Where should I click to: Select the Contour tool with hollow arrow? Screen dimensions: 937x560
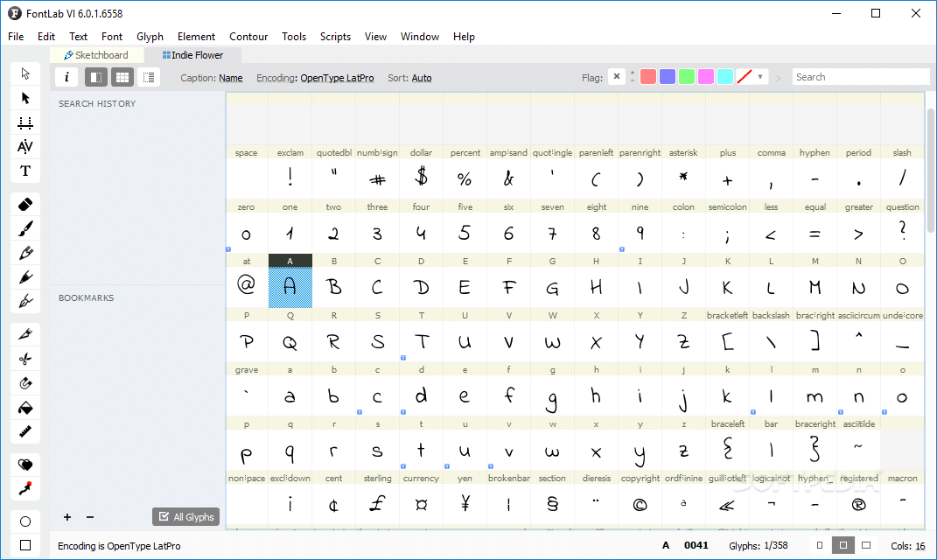(25, 73)
